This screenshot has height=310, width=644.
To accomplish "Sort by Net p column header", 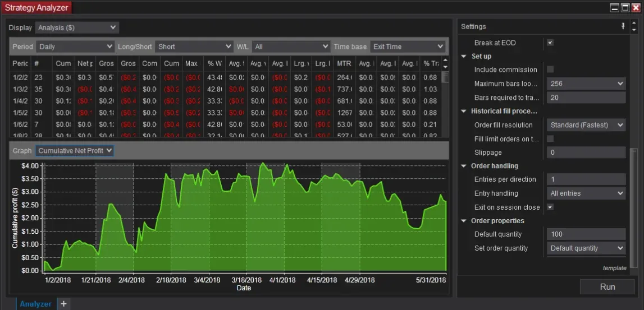I will [85, 63].
